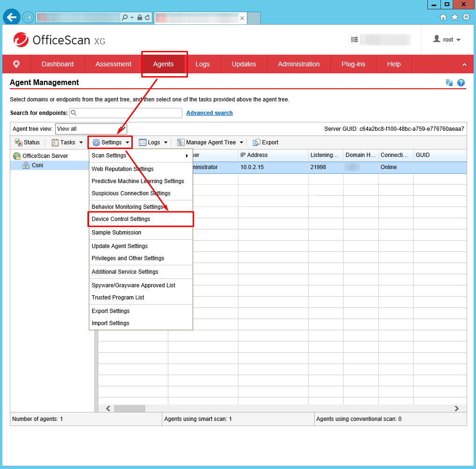Collapse the red navigation bar chevron
The image size is (476, 469).
point(464,64)
